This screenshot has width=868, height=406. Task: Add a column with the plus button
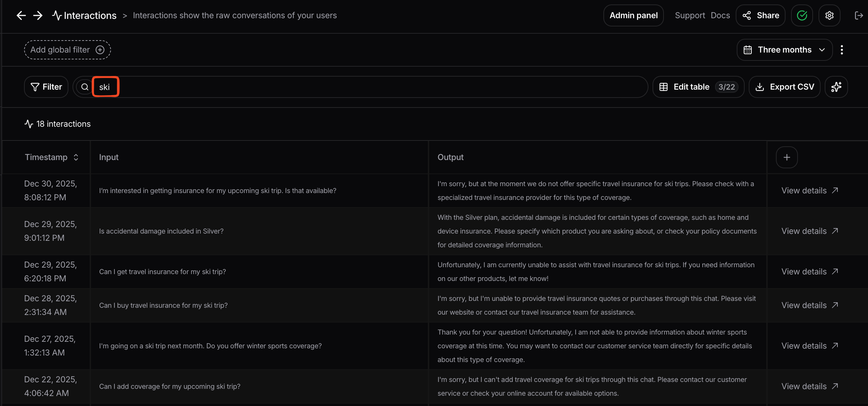coord(787,157)
